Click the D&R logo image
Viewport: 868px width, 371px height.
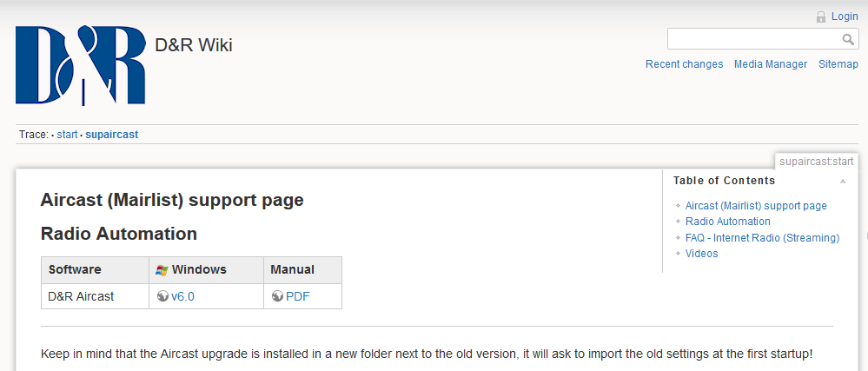coord(80,65)
